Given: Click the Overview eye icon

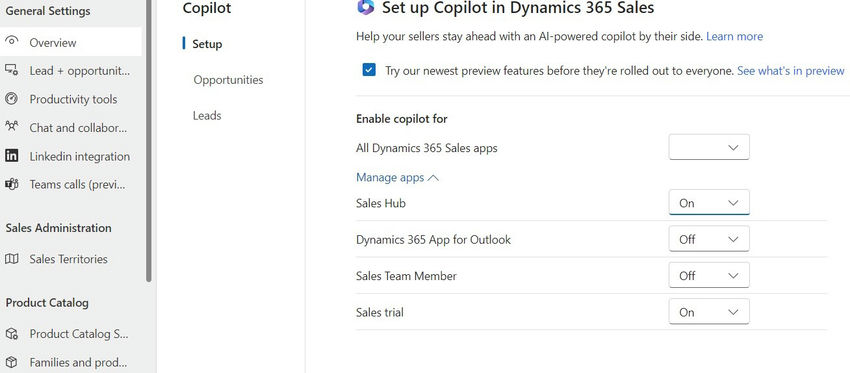Looking at the screenshot, I should [x=11, y=41].
